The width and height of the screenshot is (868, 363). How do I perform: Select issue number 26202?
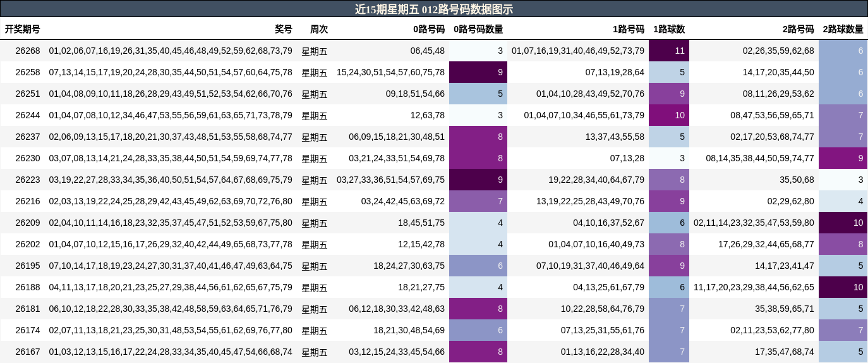click(28, 244)
